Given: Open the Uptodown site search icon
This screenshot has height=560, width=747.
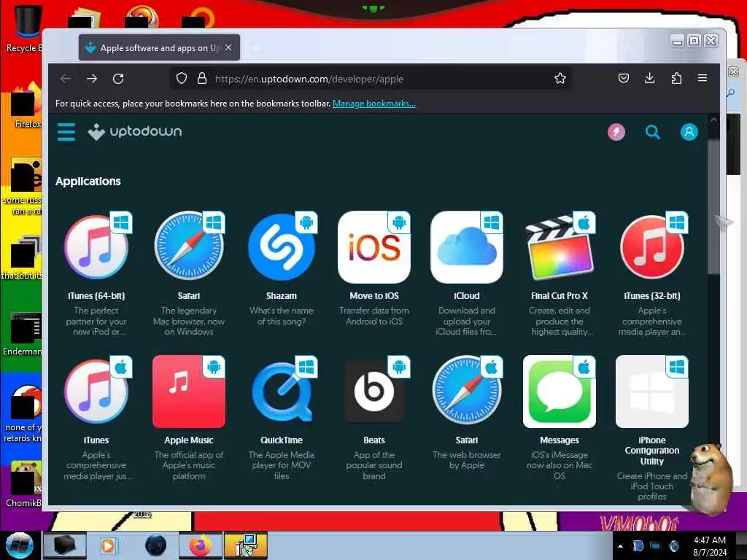Looking at the screenshot, I should tap(652, 132).
